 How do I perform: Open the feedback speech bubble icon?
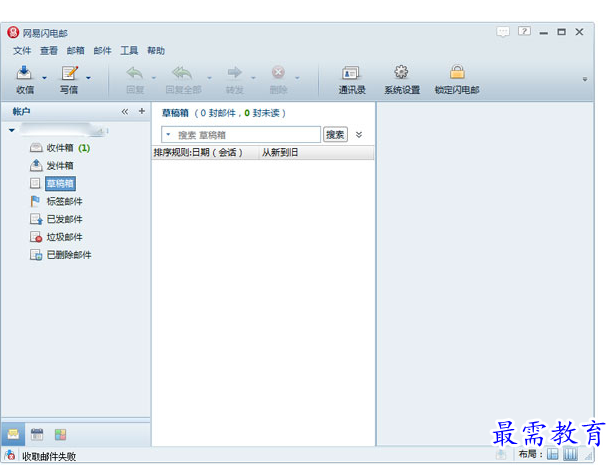(503, 31)
